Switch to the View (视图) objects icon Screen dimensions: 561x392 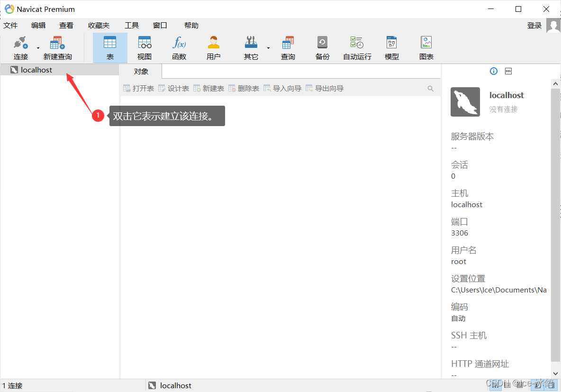point(145,47)
